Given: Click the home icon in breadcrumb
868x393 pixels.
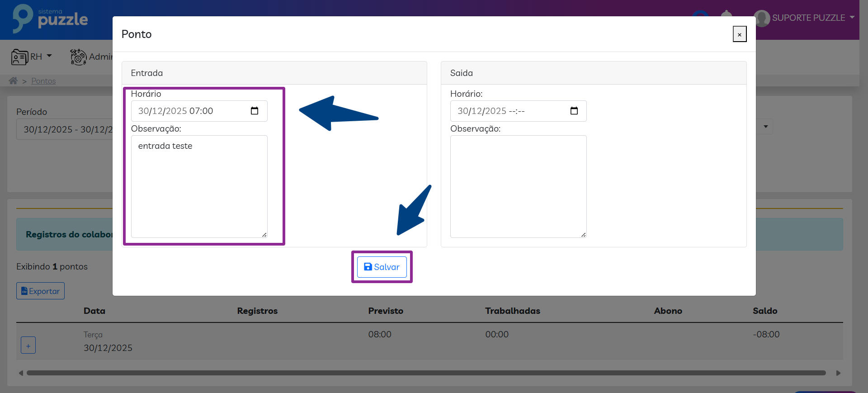Looking at the screenshot, I should (13, 80).
